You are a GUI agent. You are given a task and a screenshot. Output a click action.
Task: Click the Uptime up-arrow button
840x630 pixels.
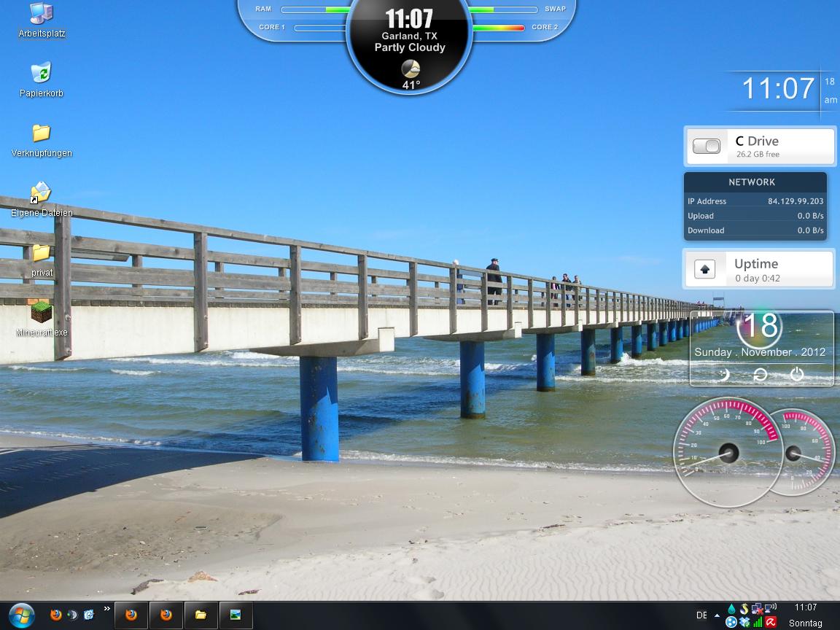pos(704,269)
